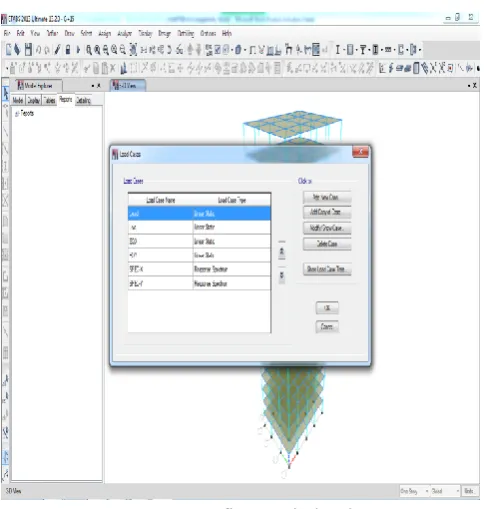Open the Help menu
Image resolution: width=487 pixels, height=509 pixels.
tap(227, 33)
